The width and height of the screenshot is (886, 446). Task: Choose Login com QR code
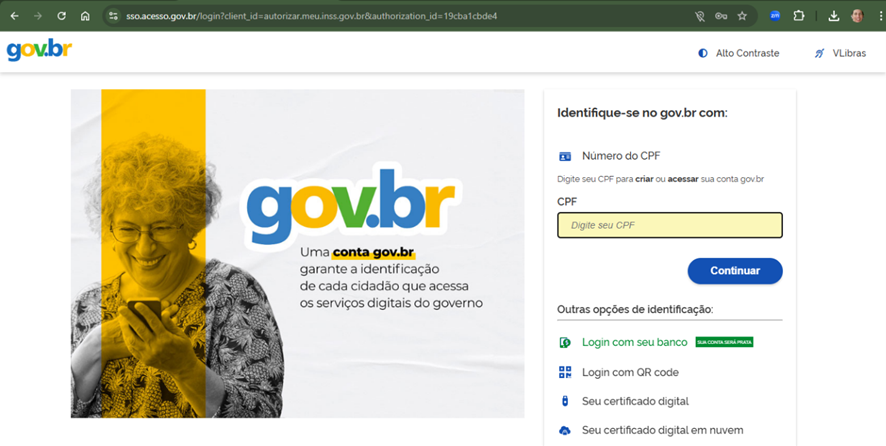click(x=630, y=372)
